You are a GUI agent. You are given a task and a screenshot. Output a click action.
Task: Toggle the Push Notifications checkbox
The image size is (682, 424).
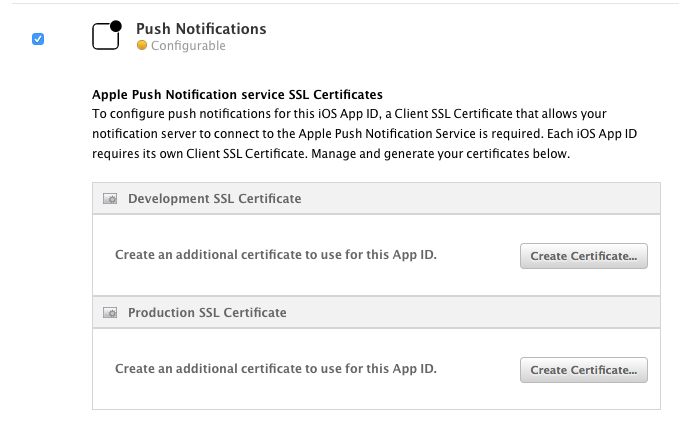[x=38, y=39]
